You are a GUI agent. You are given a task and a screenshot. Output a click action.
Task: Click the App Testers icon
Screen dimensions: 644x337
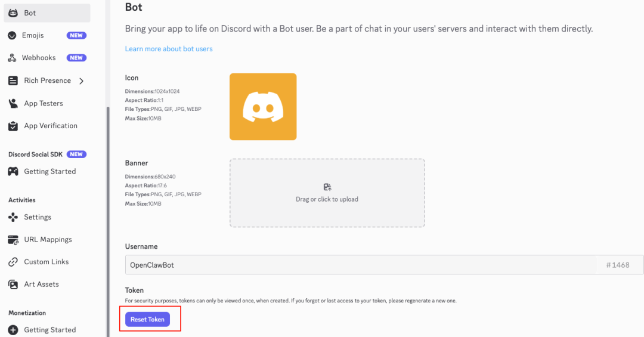[13, 103]
